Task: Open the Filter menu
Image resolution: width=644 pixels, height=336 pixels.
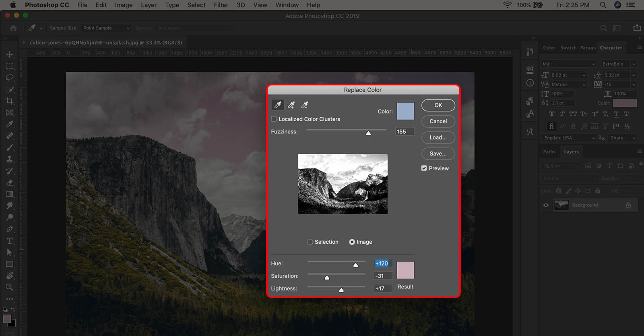Action: point(221,5)
